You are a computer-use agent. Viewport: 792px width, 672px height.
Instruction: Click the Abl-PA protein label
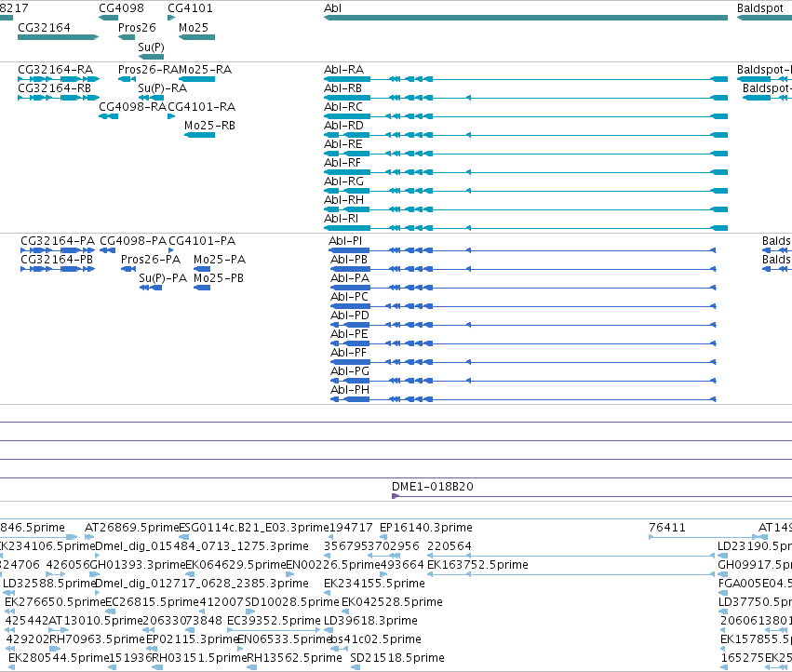tap(350, 278)
